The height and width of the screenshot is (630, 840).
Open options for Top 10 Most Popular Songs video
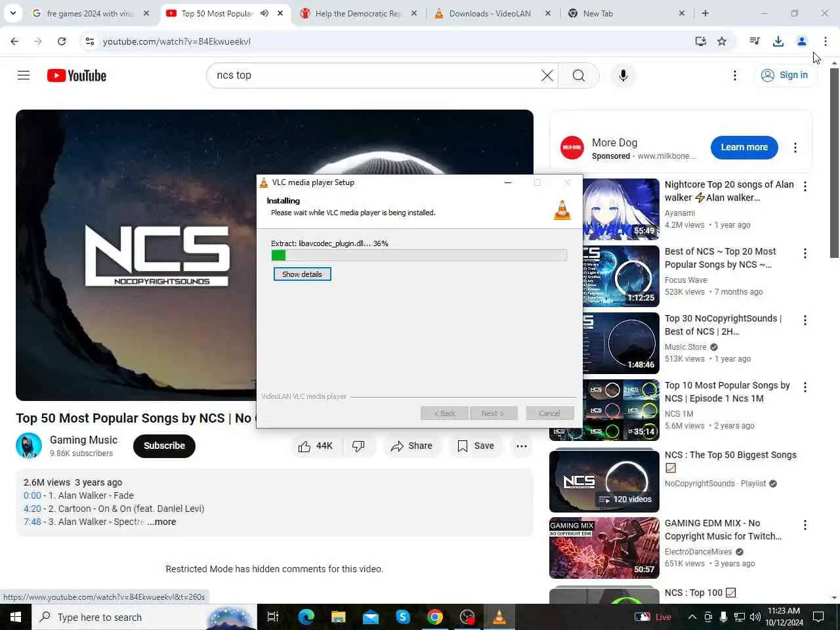coord(805,387)
